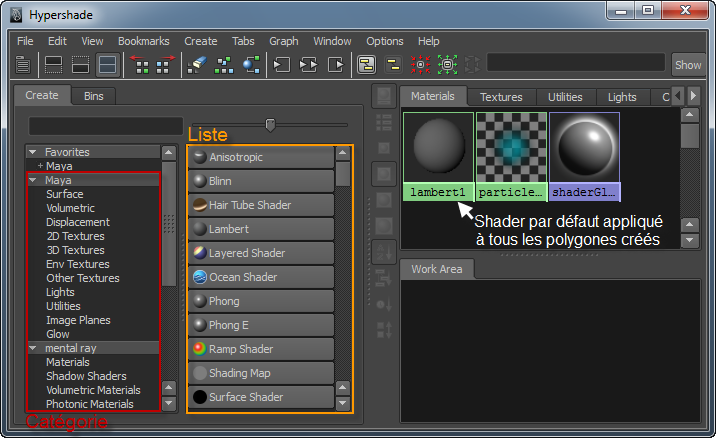The height and width of the screenshot is (438, 716).
Task: Clear graph eraser icon
Action: pyautogui.click(x=197, y=64)
